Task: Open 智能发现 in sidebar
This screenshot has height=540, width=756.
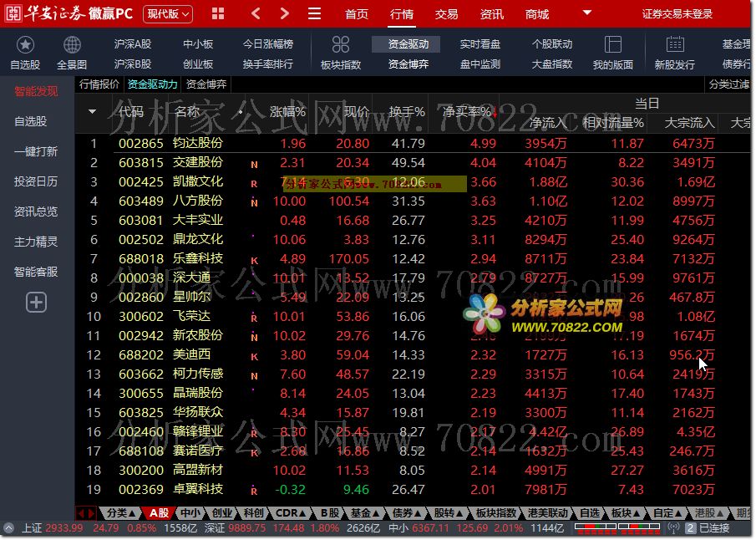Action: coord(36,91)
